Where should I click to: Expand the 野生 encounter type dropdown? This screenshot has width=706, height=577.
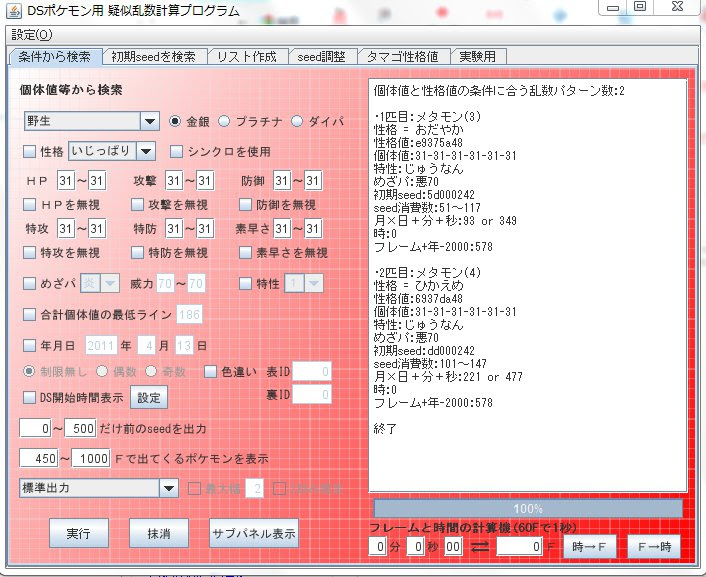tap(150, 121)
